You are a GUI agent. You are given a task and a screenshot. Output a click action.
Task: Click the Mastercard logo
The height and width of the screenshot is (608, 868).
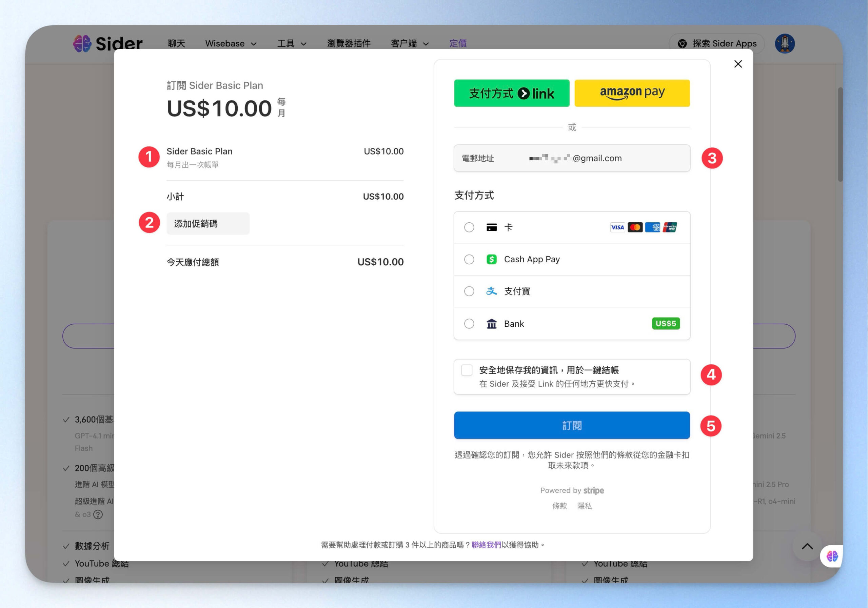pyautogui.click(x=635, y=227)
